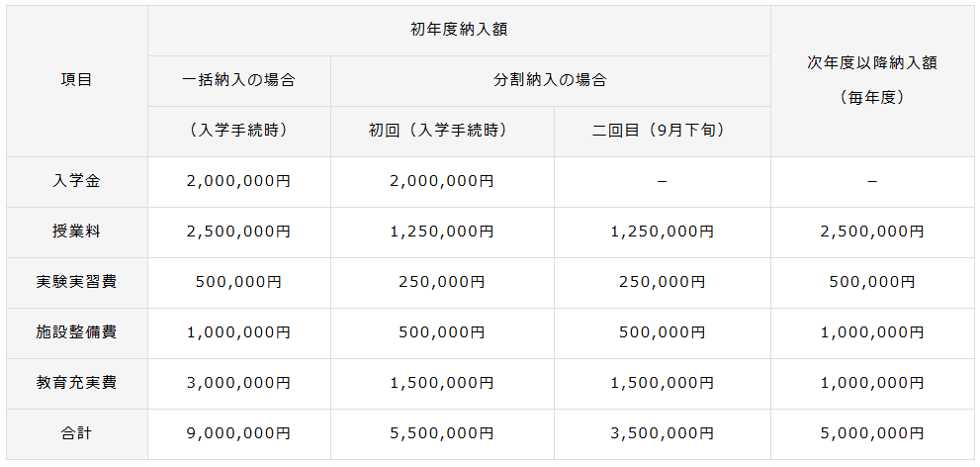Select the 実験実習費 row label

click(x=76, y=282)
